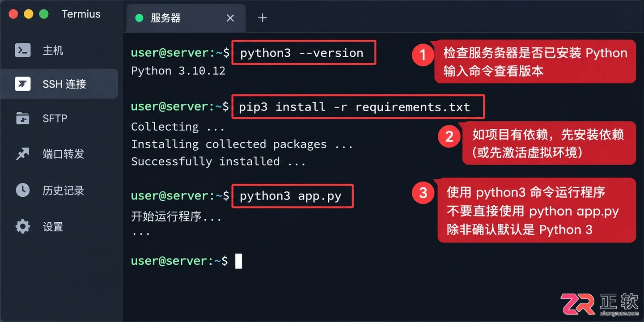This screenshot has height=322, width=644.
Task: Click the macOS green fullscreen button
Action: 44,14
